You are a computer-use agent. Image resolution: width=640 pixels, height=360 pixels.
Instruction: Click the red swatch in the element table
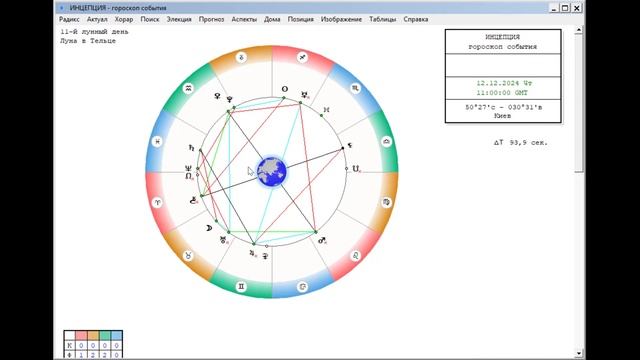pyautogui.click(x=81, y=336)
